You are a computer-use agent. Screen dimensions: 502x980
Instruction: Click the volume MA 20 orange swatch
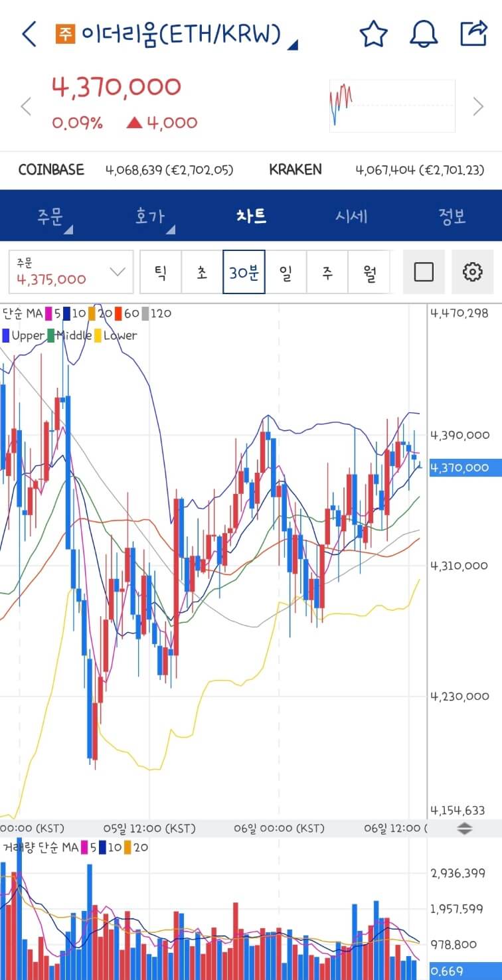pos(127,847)
